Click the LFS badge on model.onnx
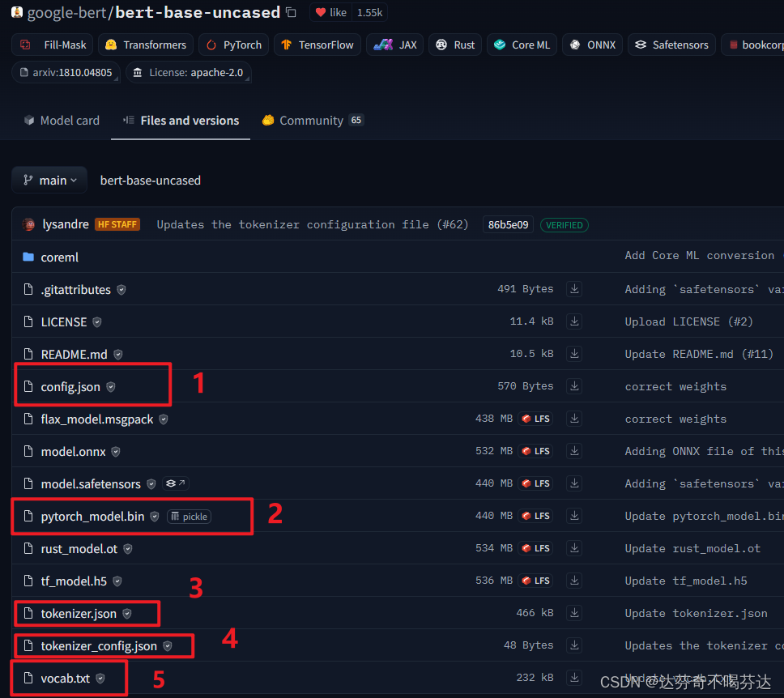The width and height of the screenshot is (784, 698). [x=535, y=451]
